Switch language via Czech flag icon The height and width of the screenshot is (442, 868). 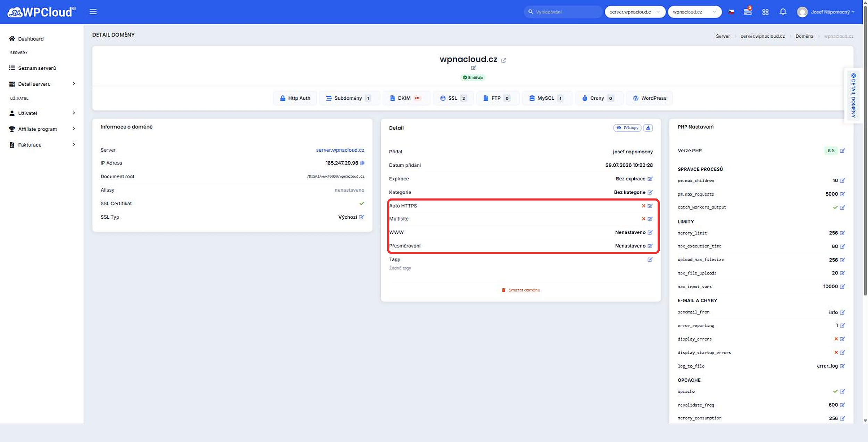[x=731, y=12]
